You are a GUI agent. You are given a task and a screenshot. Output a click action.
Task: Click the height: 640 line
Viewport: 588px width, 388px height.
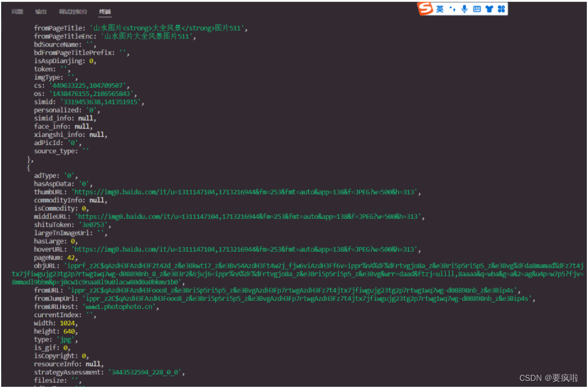pyautogui.click(x=56, y=331)
